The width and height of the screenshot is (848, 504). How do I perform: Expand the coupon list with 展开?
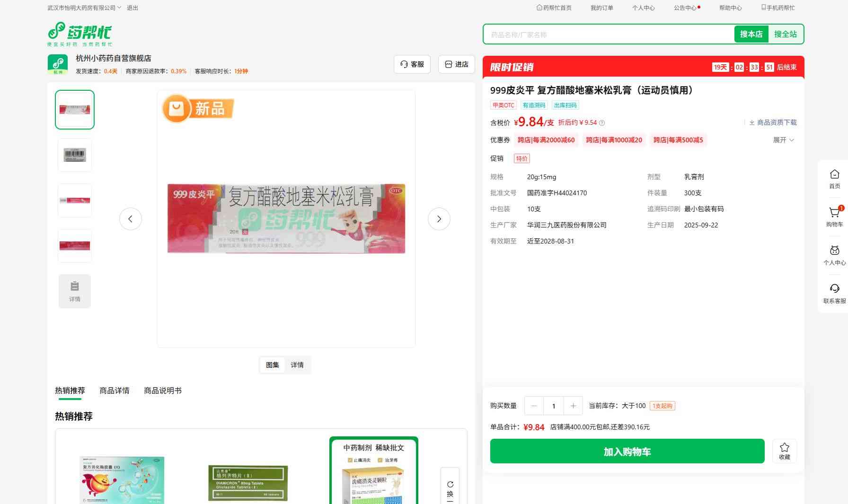783,140
